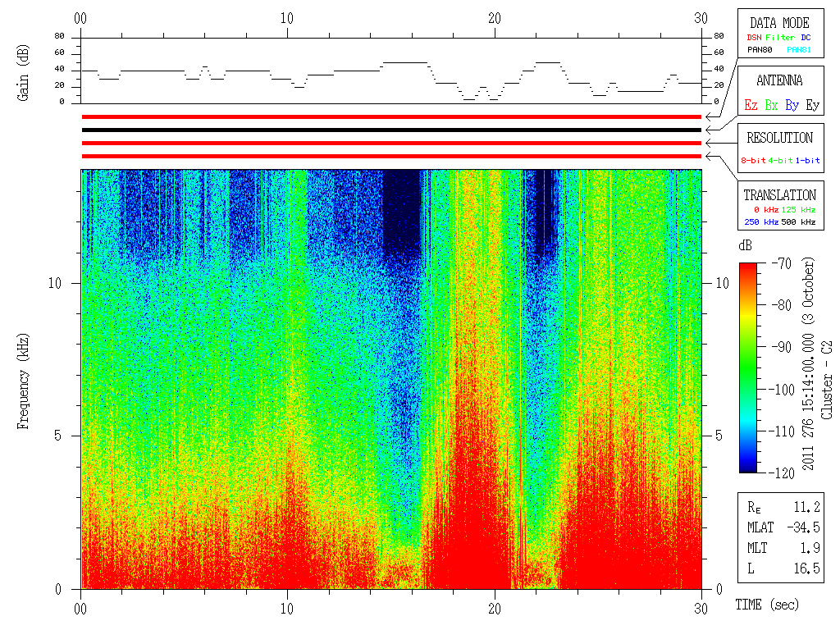Click the PAN80 label
Screen dimensions: 840x630
(760, 50)
